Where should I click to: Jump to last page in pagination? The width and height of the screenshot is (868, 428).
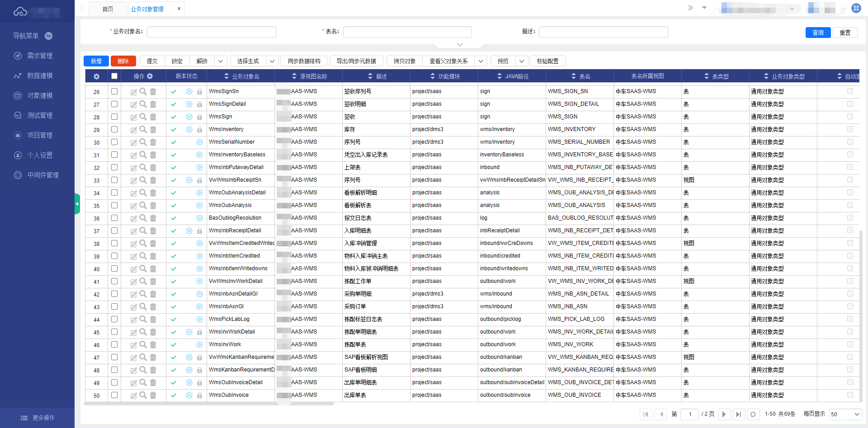(739, 414)
